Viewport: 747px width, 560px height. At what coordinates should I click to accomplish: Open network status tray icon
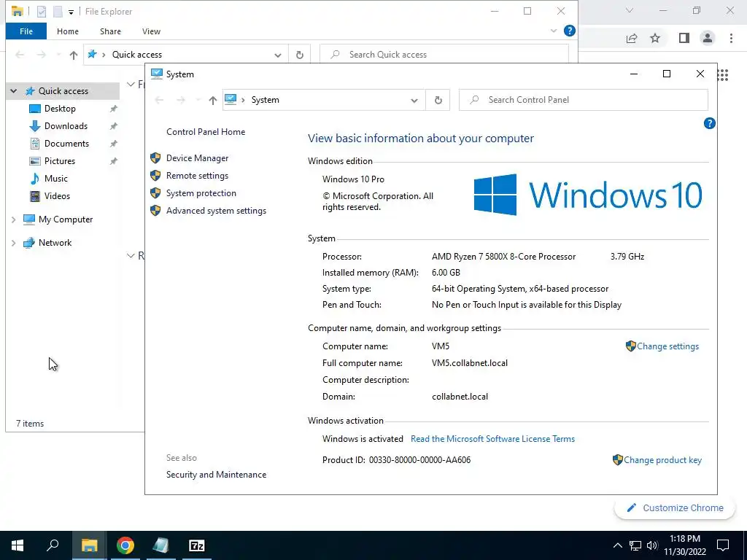pyautogui.click(x=635, y=545)
